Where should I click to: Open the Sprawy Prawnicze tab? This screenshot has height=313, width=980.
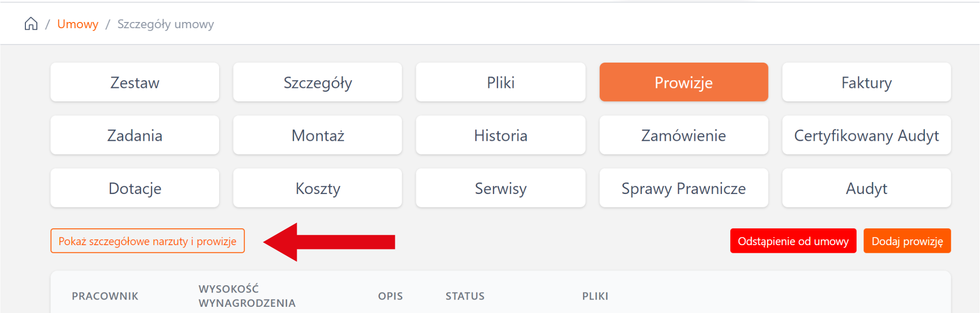click(x=683, y=188)
